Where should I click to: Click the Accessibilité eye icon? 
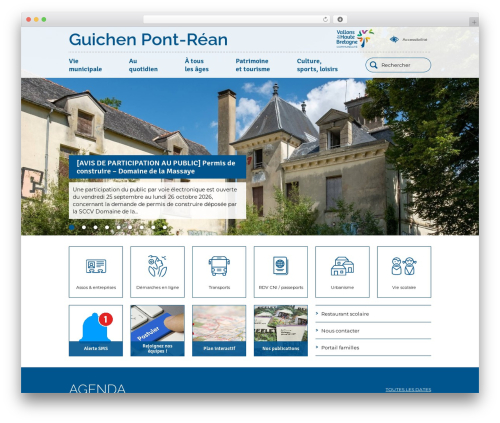click(x=394, y=39)
